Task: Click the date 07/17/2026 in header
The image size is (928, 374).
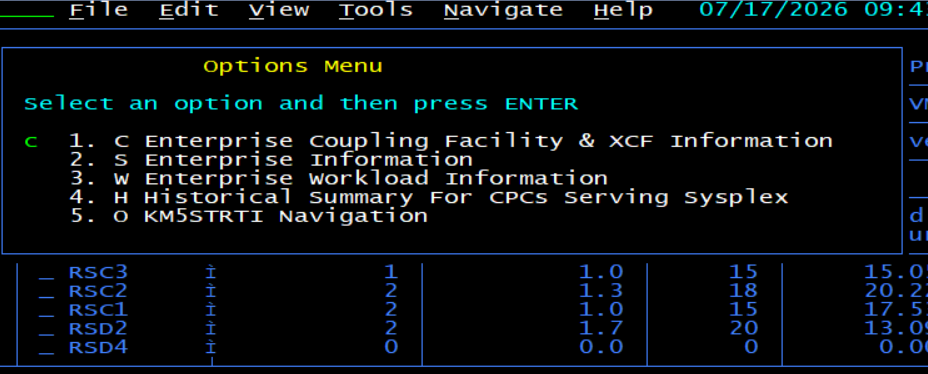Action: (774, 10)
